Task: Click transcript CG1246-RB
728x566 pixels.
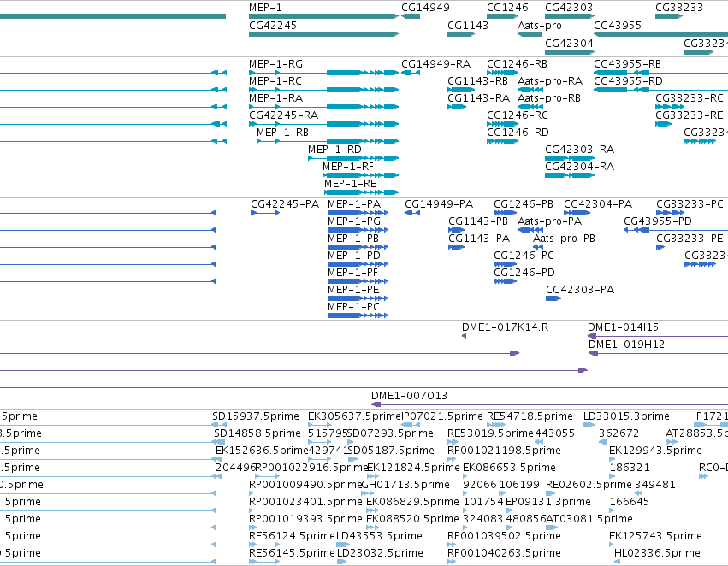Action: (517, 64)
